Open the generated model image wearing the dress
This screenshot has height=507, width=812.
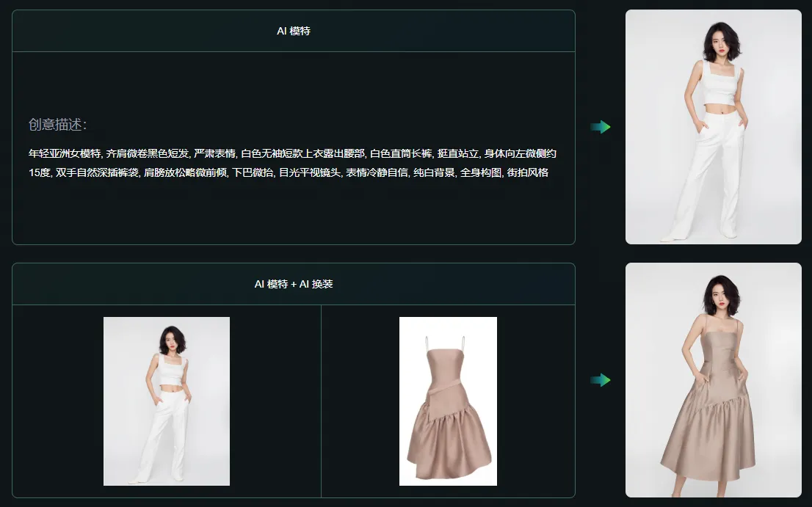pos(713,380)
